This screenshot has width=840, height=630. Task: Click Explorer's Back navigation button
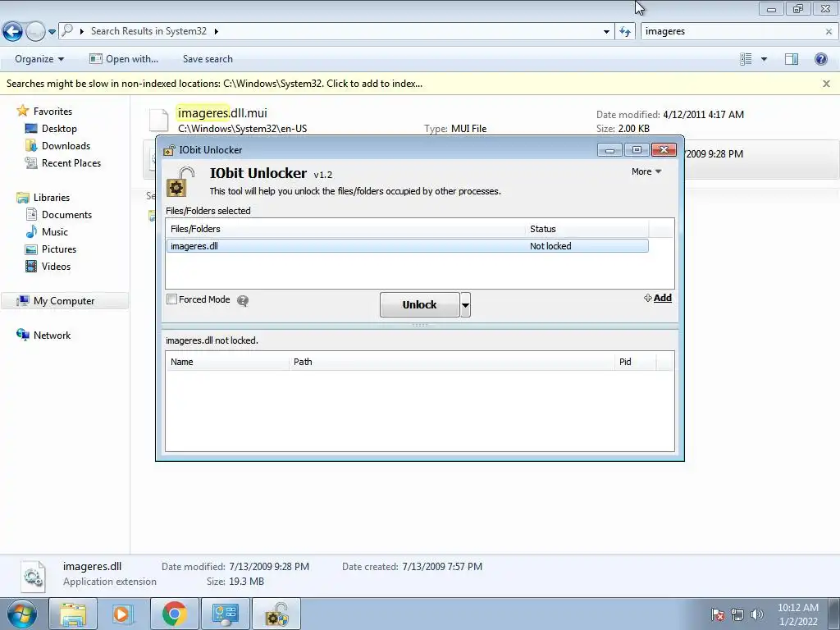tap(13, 32)
